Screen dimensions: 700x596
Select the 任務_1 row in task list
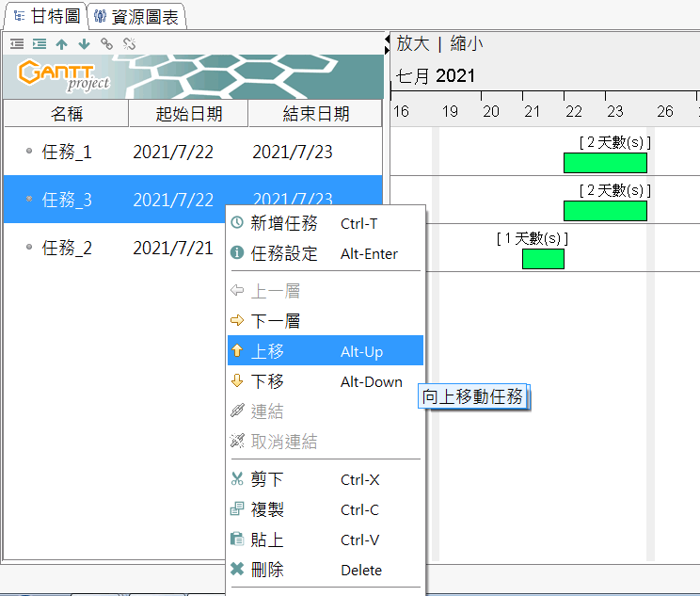67,152
